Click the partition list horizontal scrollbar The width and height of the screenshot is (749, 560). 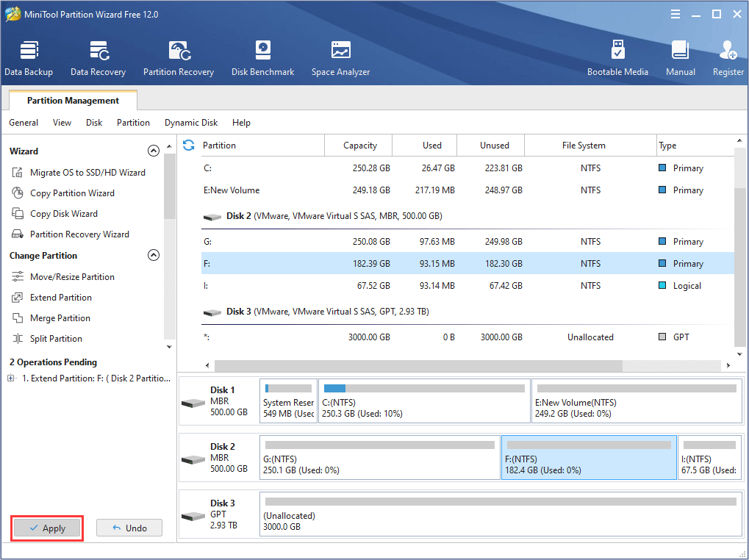tap(418, 365)
